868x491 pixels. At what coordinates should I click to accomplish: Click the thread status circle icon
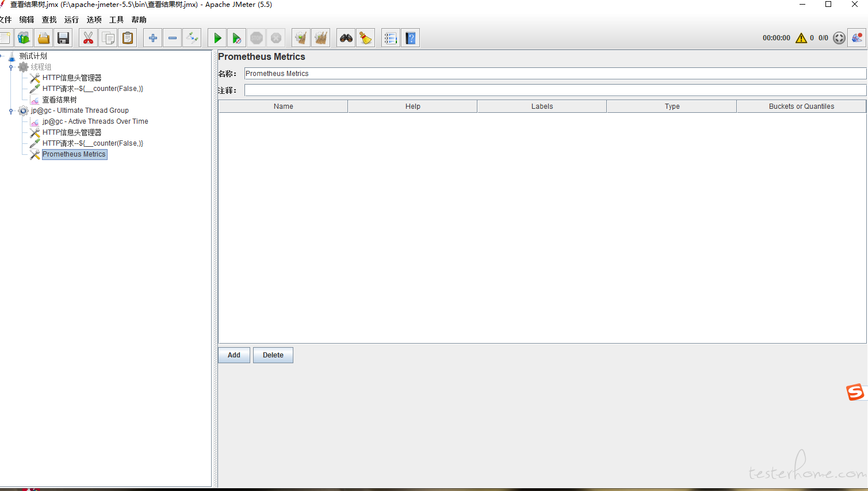pyautogui.click(x=839, y=38)
